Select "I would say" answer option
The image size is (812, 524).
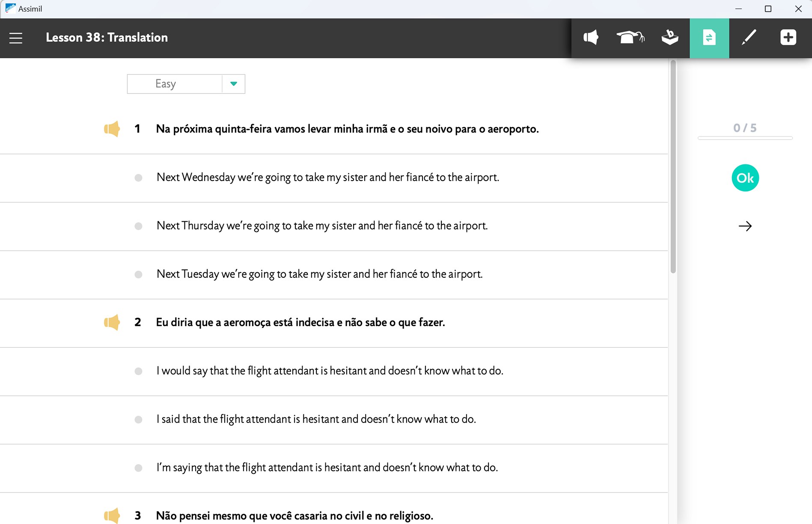point(138,371)
